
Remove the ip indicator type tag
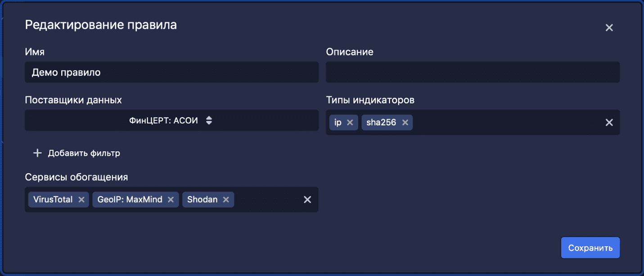point(350,122)
